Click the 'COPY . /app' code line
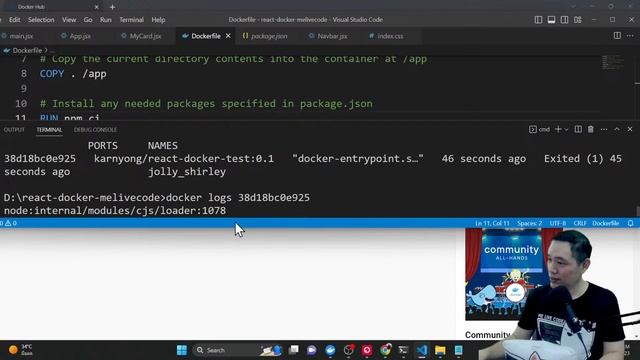Viewport: 640px width, 360px height. click(73, 74)
